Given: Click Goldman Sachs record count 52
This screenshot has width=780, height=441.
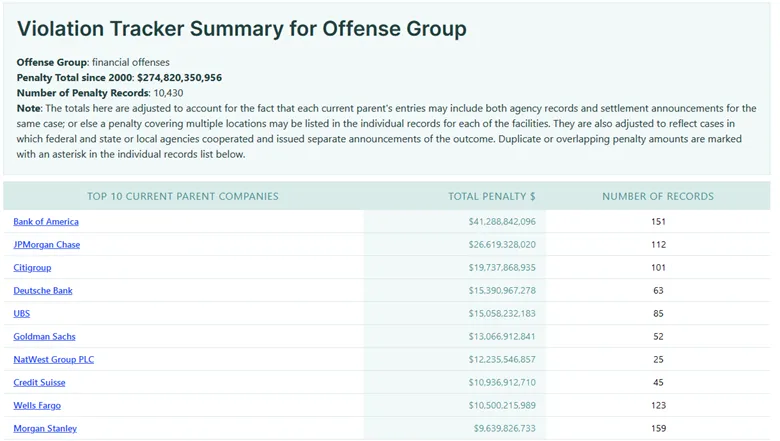Looking at the screenshot, I should click(x=658, y=337).
